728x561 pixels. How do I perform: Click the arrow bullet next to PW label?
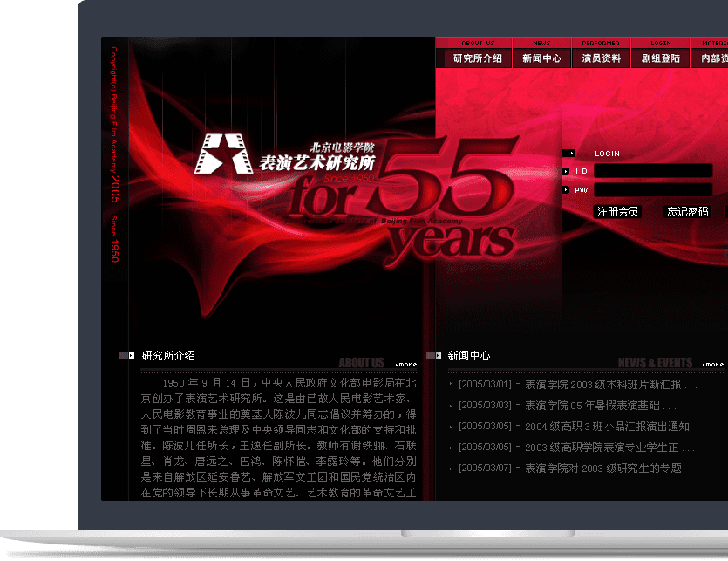[x=567, y=189]
